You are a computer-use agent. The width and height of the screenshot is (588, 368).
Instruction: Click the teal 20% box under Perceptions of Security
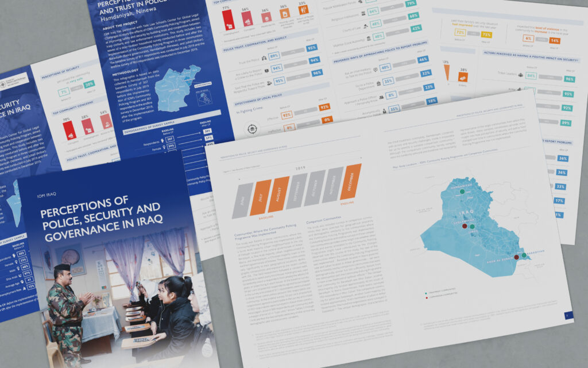[x=88, y=85]
